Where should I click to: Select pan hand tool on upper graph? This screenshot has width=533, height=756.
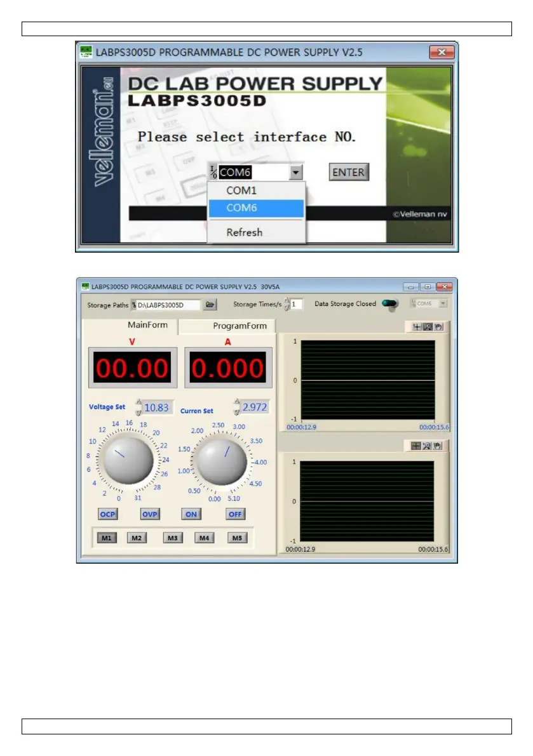[x=438, y=327]
